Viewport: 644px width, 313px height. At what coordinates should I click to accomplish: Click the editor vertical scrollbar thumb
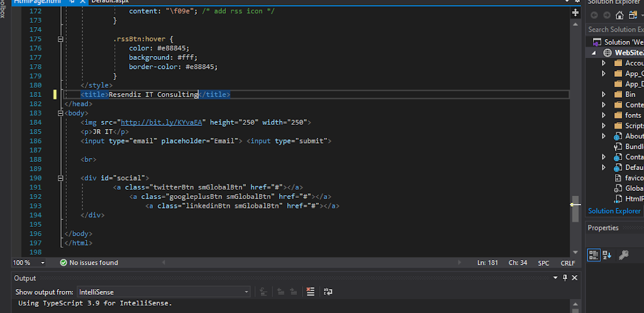click(575, 208)
